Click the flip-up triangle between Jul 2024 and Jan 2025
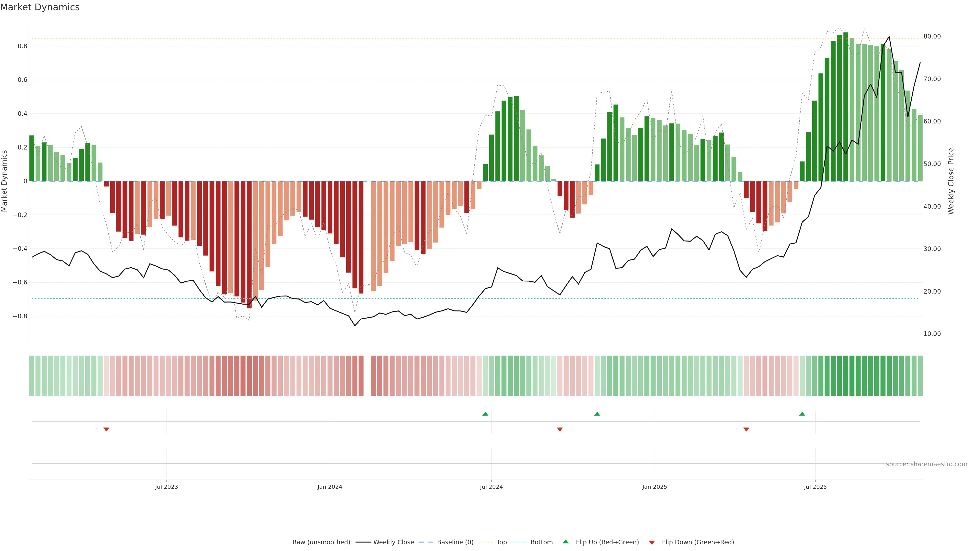 tap(597, 414)
